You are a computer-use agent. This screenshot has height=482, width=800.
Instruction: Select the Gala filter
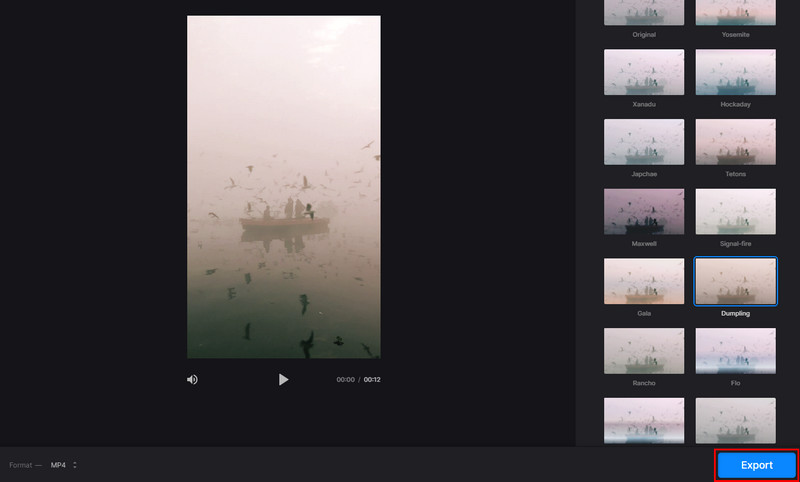click(644, 281)
